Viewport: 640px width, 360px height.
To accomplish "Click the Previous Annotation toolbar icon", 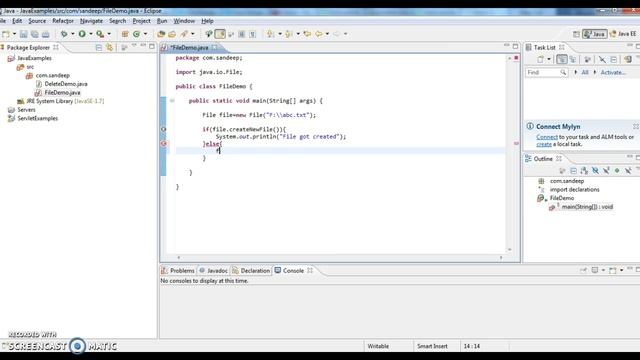I will pyautogui.click(x=289, y=34).
